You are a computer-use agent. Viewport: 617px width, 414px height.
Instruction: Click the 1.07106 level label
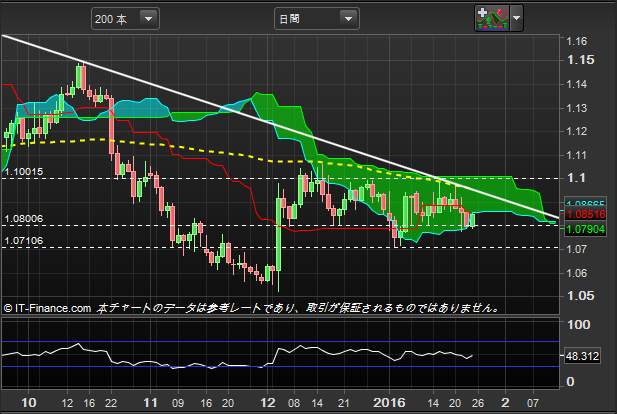(24, 241)
